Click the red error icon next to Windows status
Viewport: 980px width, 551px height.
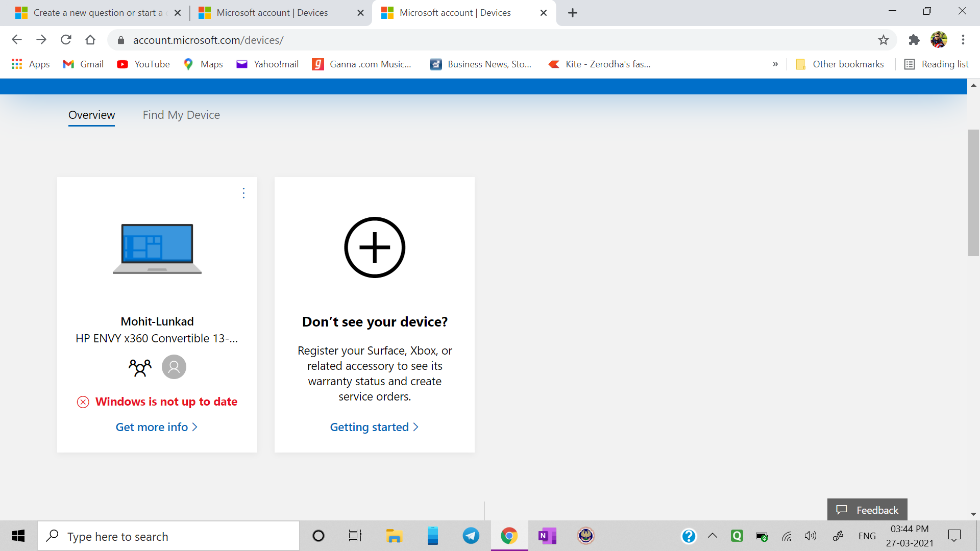83,402
